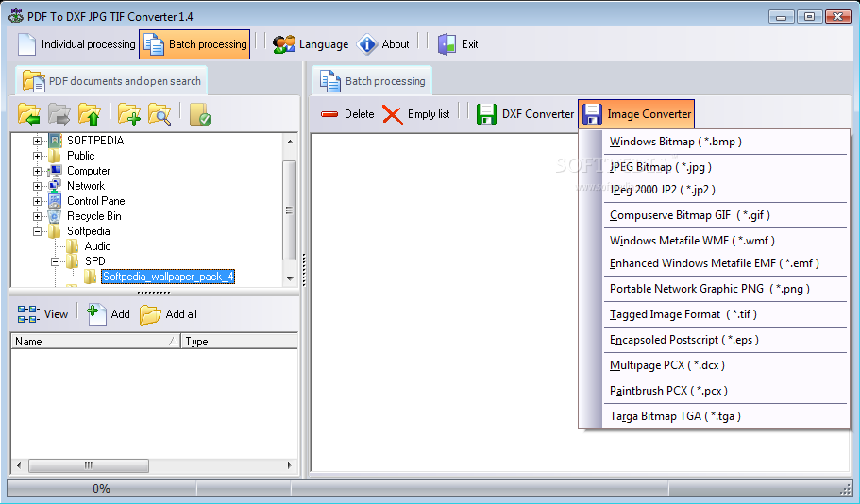Click the document with green checkmark icon

tap(200, 114)
